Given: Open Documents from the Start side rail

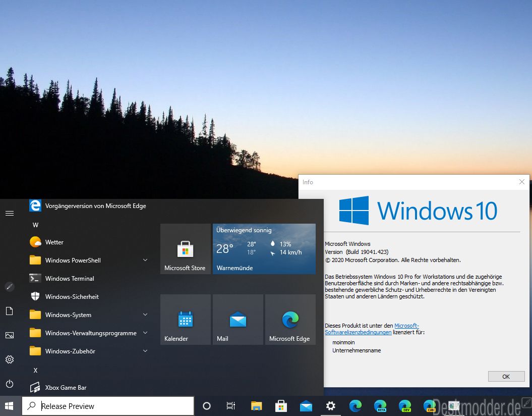Looking at the screenshot, I should click(x=10, y=310).
